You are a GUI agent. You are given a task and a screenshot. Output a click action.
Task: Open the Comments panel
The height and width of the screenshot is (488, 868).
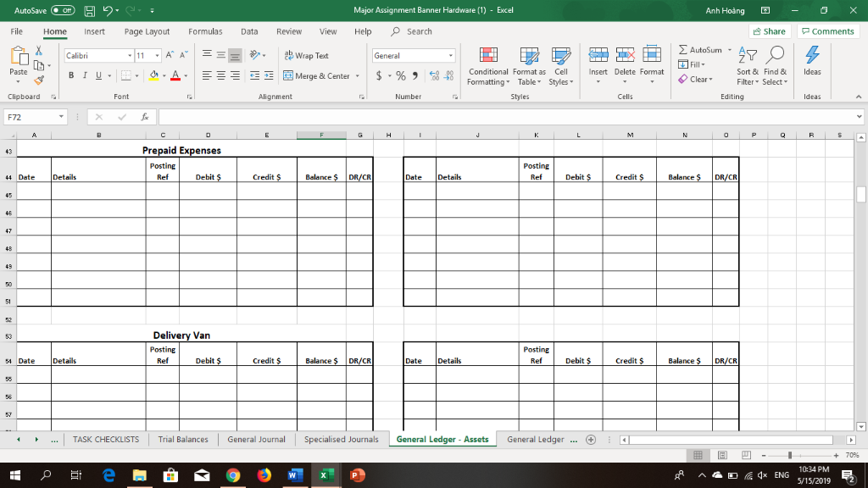tap(828, 30)
